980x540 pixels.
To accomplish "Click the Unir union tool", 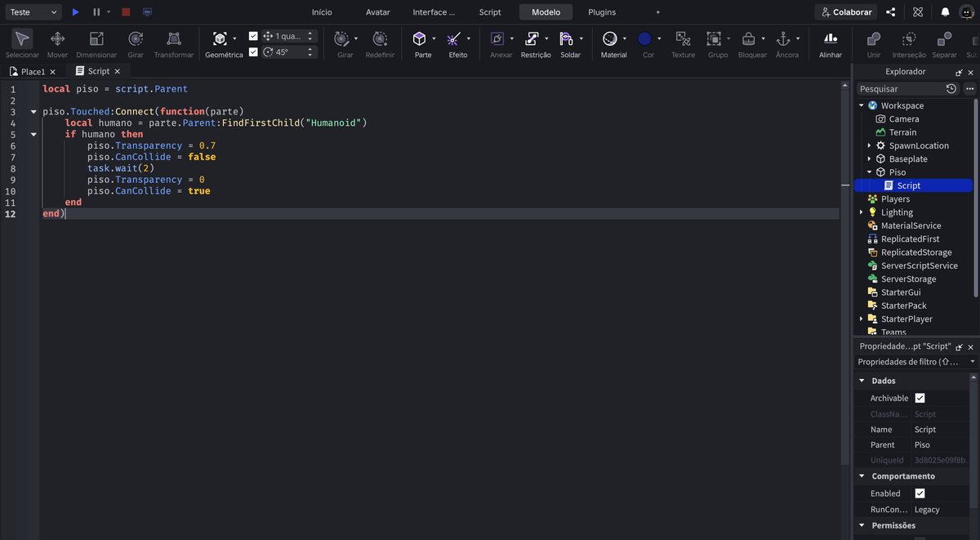I will coord(874,43).
